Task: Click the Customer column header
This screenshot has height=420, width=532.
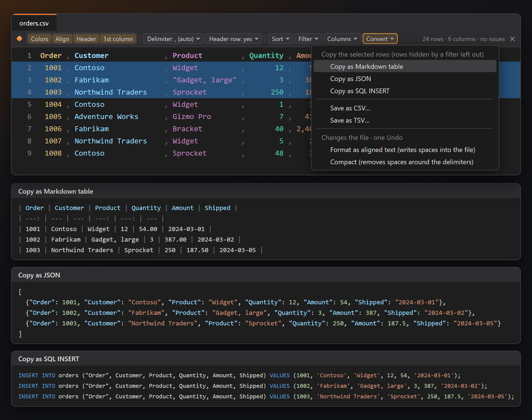Action: [x=91, y=55]
